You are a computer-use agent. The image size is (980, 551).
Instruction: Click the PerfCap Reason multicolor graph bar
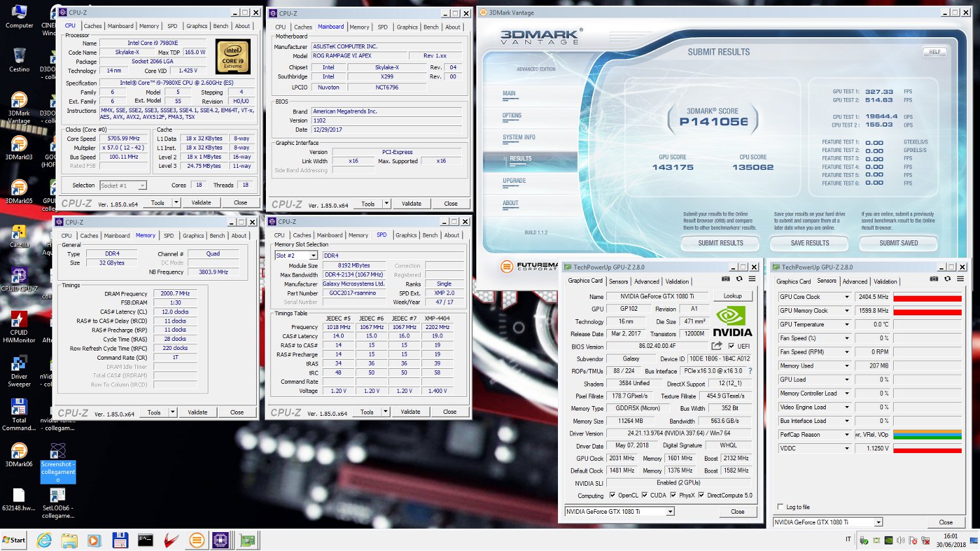pyautogui.click(x=928, y=435)
